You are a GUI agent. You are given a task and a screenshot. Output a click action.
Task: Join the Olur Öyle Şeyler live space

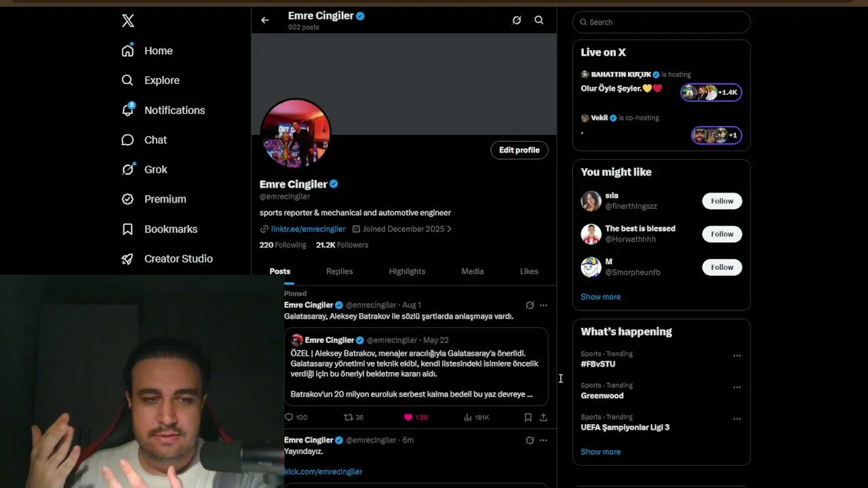point(711,92)
